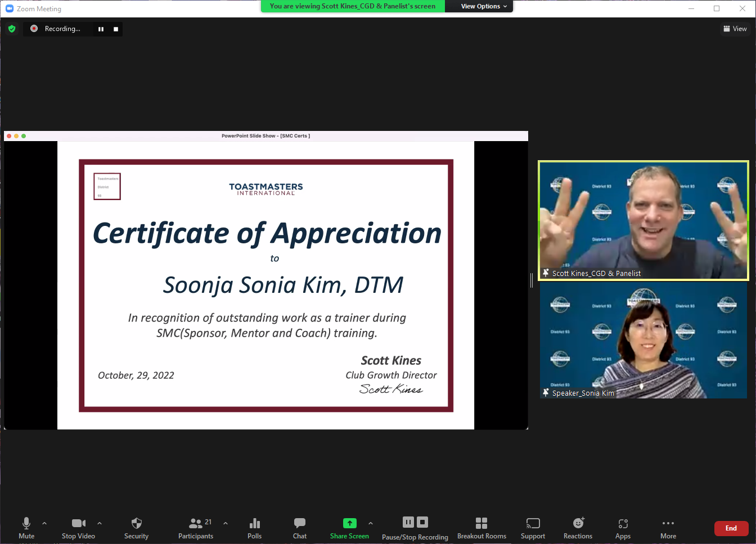
Task: Click the View layout button
Action: 735,29
